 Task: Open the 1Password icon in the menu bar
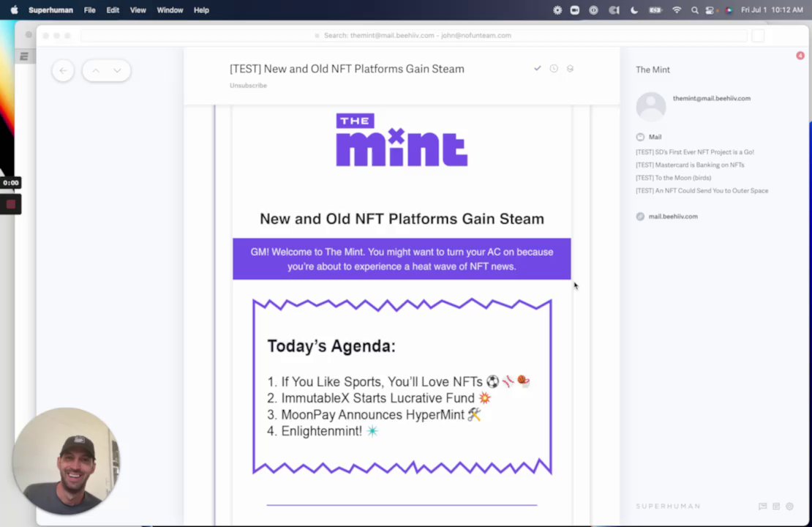[x=593, y=10]
